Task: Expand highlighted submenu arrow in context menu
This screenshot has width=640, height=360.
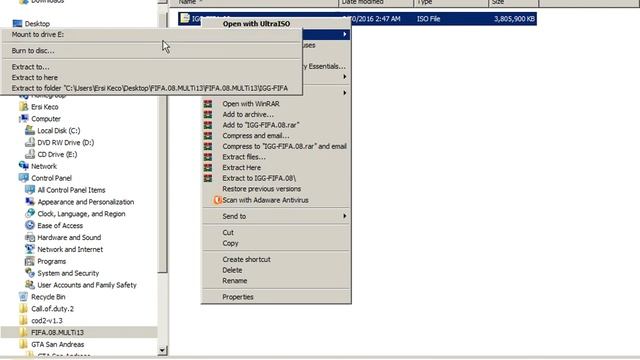Action: 345,34
